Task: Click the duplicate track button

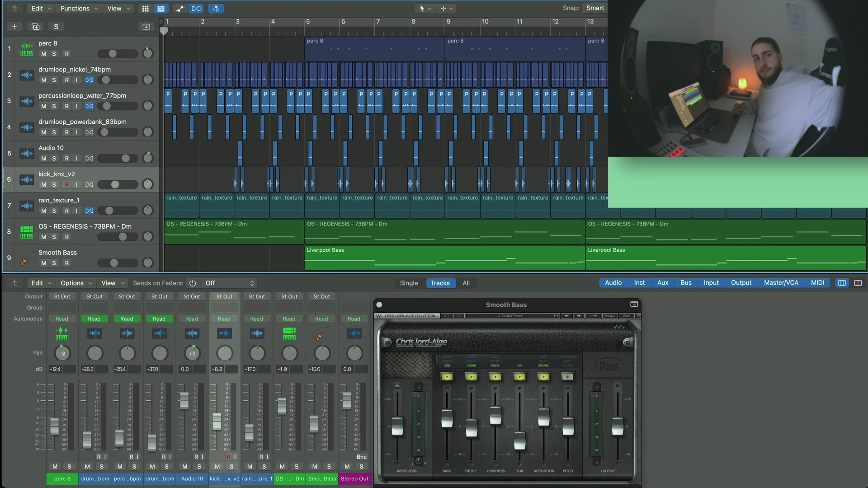Action: click(35, 27)
